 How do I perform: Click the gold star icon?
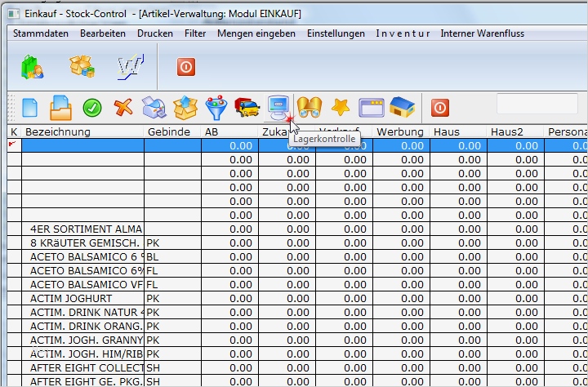[341, 108]
